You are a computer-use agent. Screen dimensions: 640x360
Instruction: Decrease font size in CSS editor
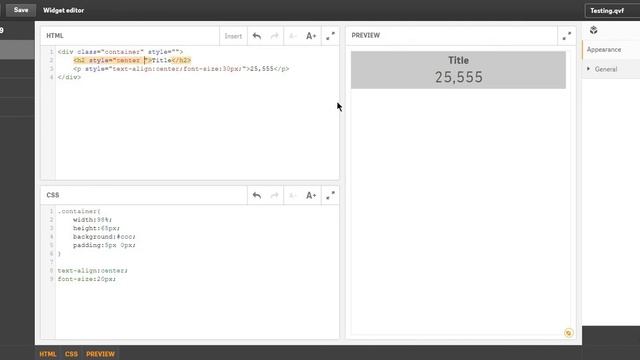tap(293, 196)
